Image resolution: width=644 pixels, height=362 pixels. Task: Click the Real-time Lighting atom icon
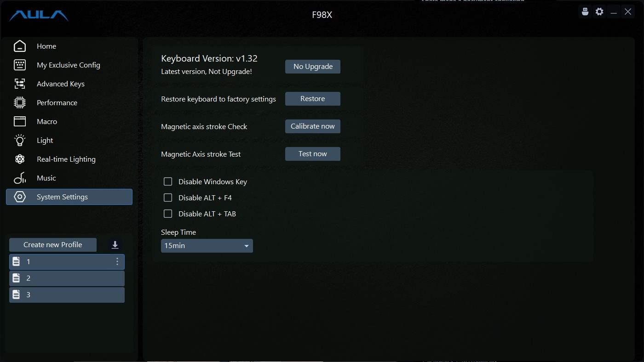[x=20, y=159]
